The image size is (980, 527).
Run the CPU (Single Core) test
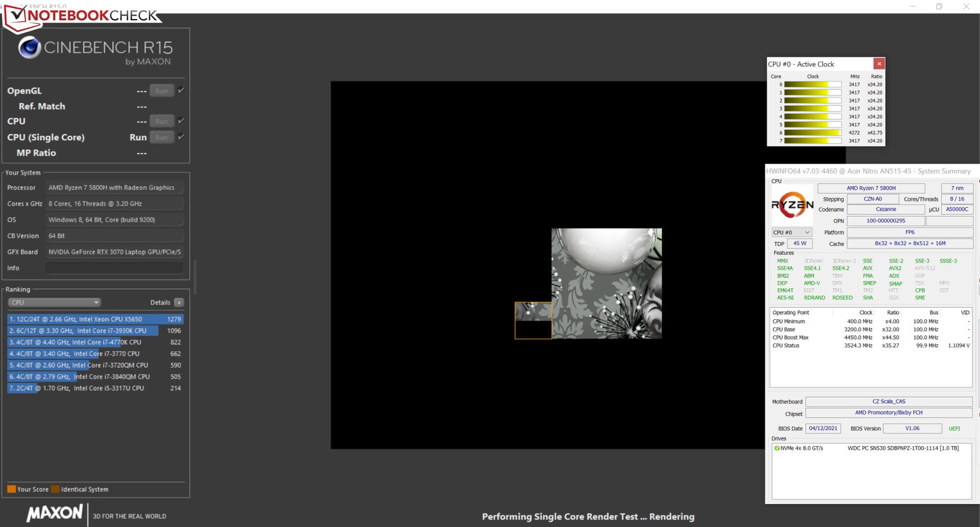[162, 137]
